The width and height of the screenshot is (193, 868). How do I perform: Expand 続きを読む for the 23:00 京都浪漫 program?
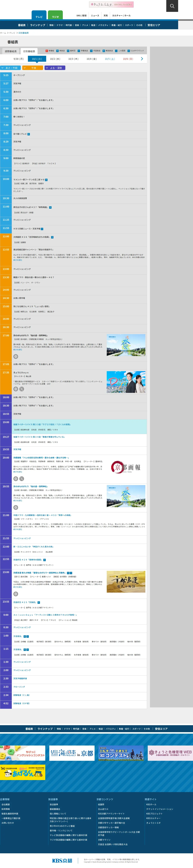tap(18, 587)
